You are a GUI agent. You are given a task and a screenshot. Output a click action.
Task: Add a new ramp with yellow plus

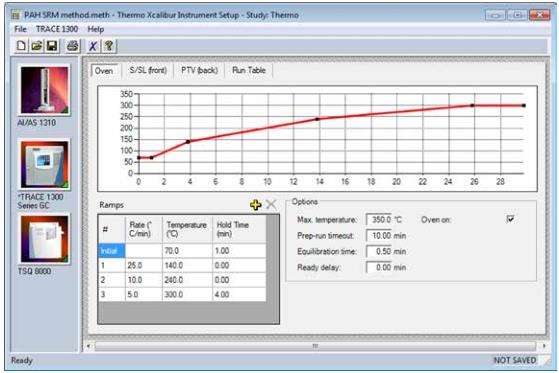pyautogui.click(x=256, y=205)
